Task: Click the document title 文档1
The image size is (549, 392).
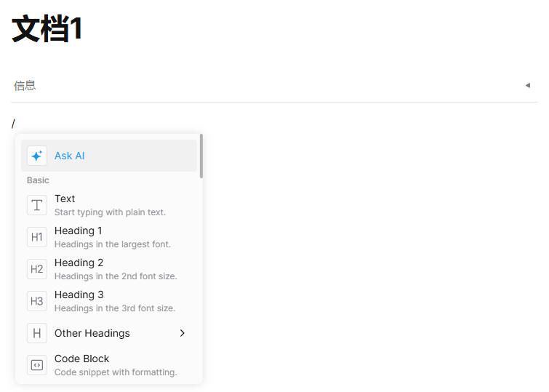Action: pyautogui.click(x=47, y=28)
